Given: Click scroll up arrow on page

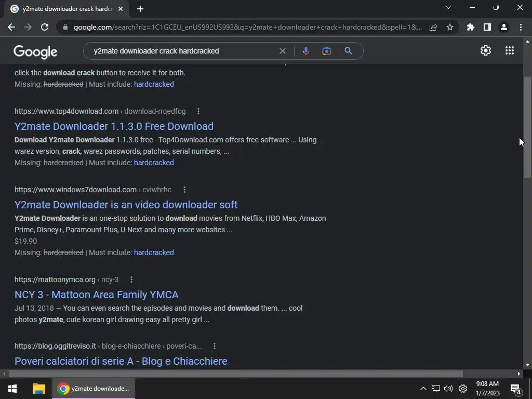Looking at the screenshot, I should click(x=527, y=42).
